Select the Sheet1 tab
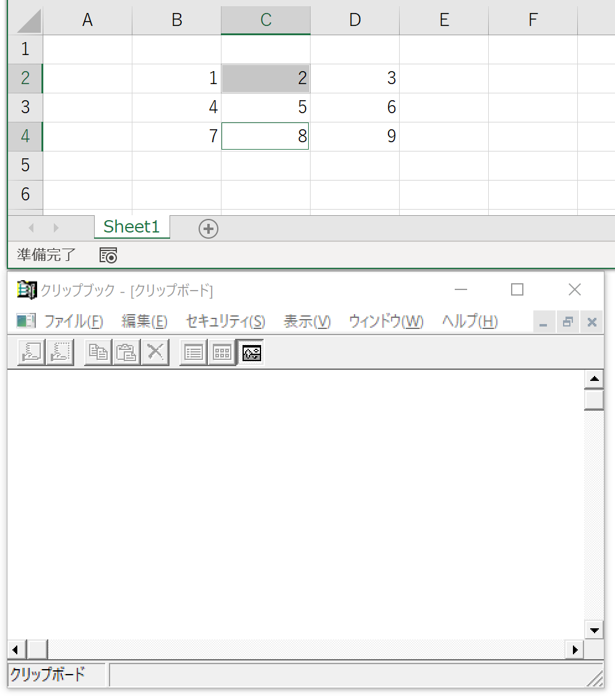615x700 pixels. 132,227
